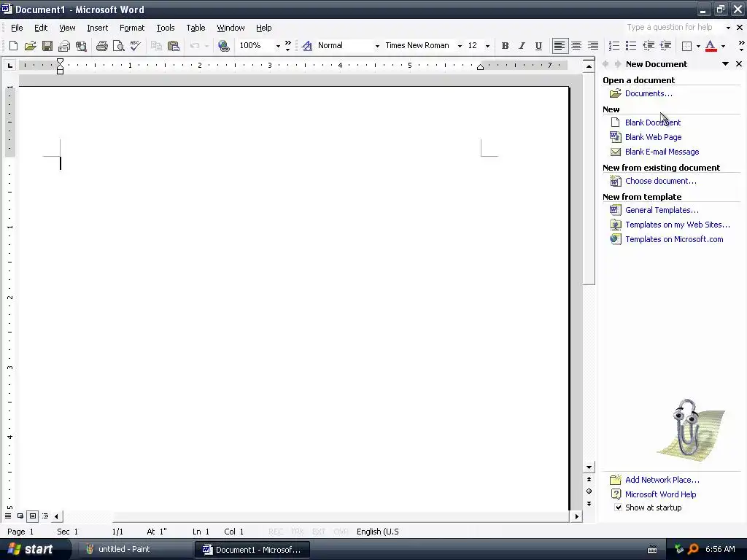Open the Insert menu

(x=97, y=28)
